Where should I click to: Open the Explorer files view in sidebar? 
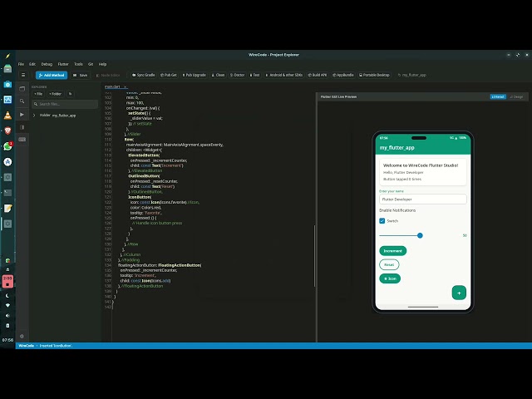click(x=22, y=89)
